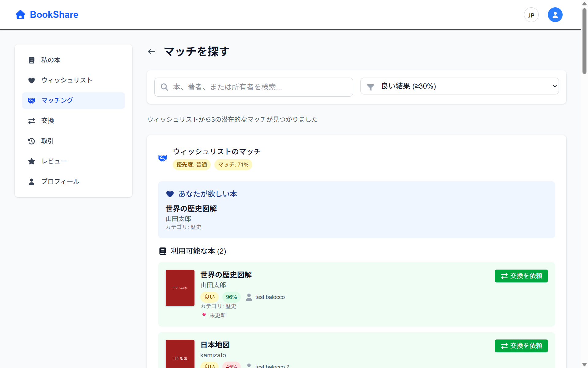This screenshot has width=588, height=368.
Task: Click the BookShare home icon
Action: (20, 14)
